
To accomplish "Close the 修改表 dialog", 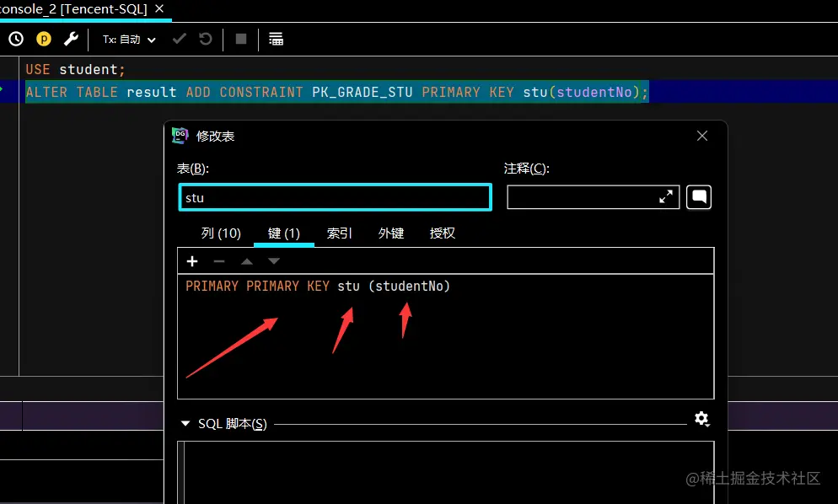I will (702, 136).
